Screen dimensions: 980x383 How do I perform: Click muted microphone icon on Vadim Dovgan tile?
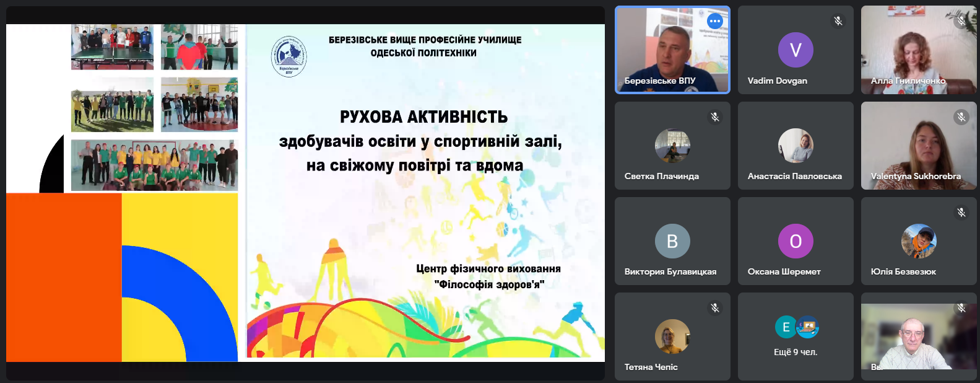tap(838, 21)
